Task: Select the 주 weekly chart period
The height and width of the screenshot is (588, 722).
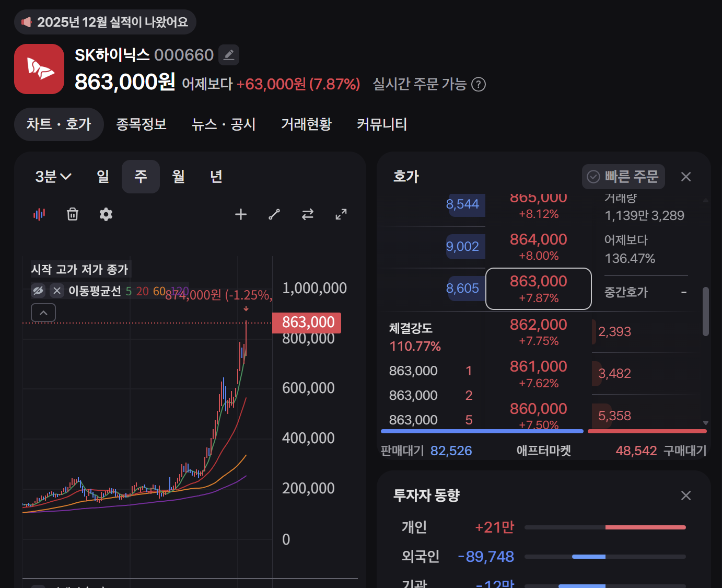Action: coord(141,177)
